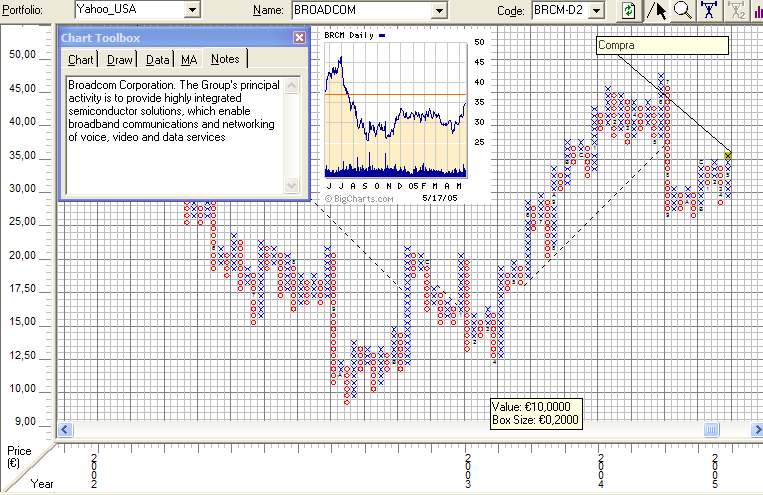
Task: Close the Chart Toolbox panel
Action: click(299, 37)
